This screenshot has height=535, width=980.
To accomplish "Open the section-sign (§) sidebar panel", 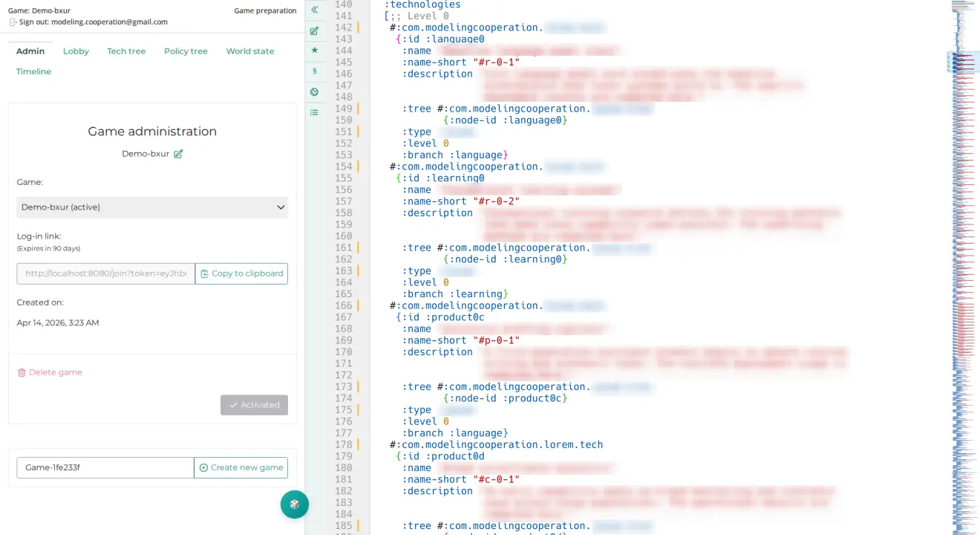I will [314, 71].
